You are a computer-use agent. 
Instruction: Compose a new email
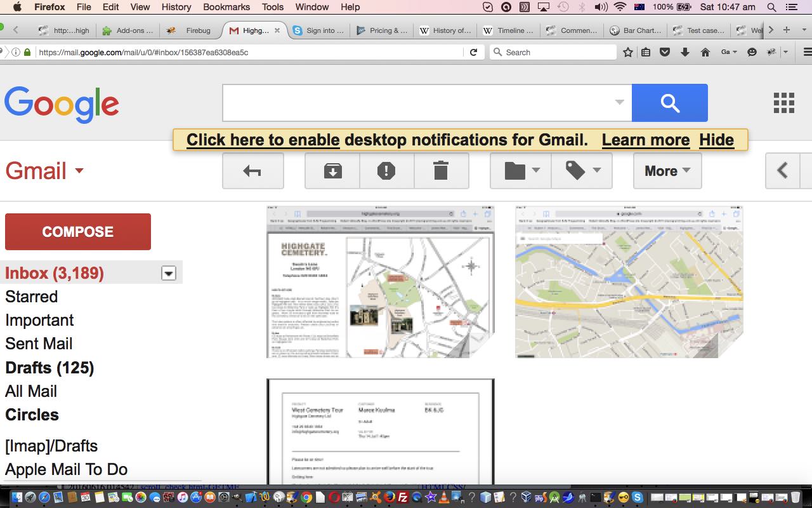(78, 232)
